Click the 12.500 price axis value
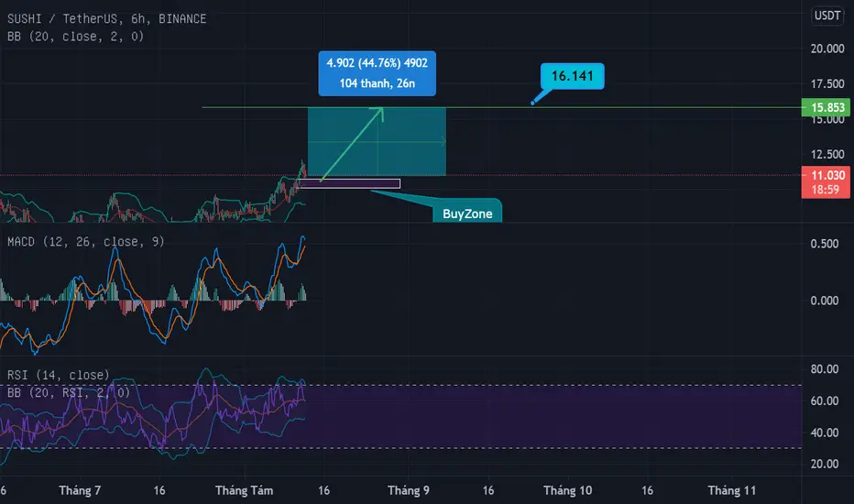Image resolution: width=854 pixels, height=504 pixels. (x=827, y=154)
